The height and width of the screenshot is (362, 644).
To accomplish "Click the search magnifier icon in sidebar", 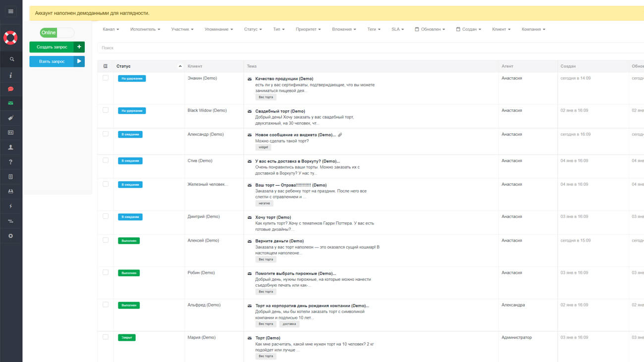I will (11, 59).
